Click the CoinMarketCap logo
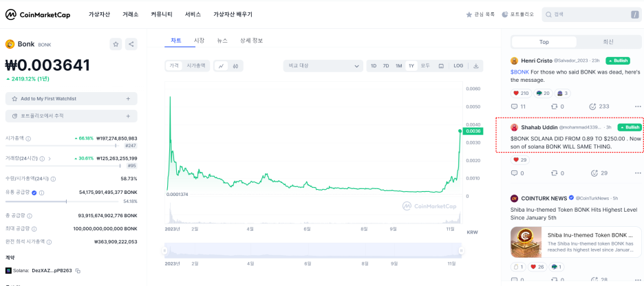 (x=38, y=14)
